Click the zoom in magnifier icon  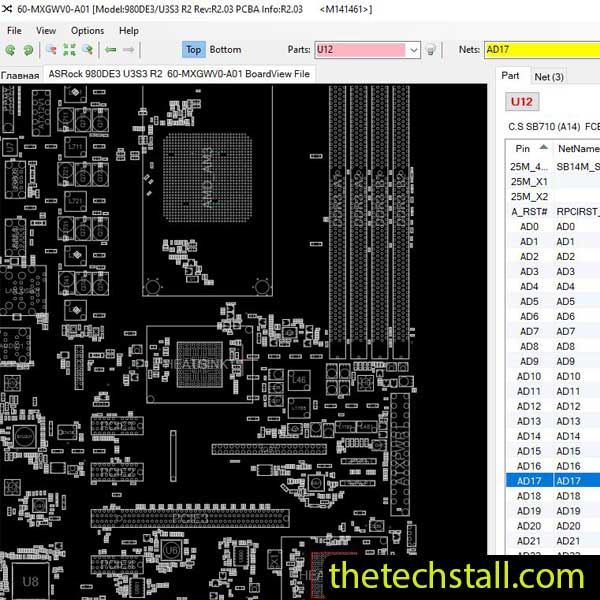pos(88,49)
